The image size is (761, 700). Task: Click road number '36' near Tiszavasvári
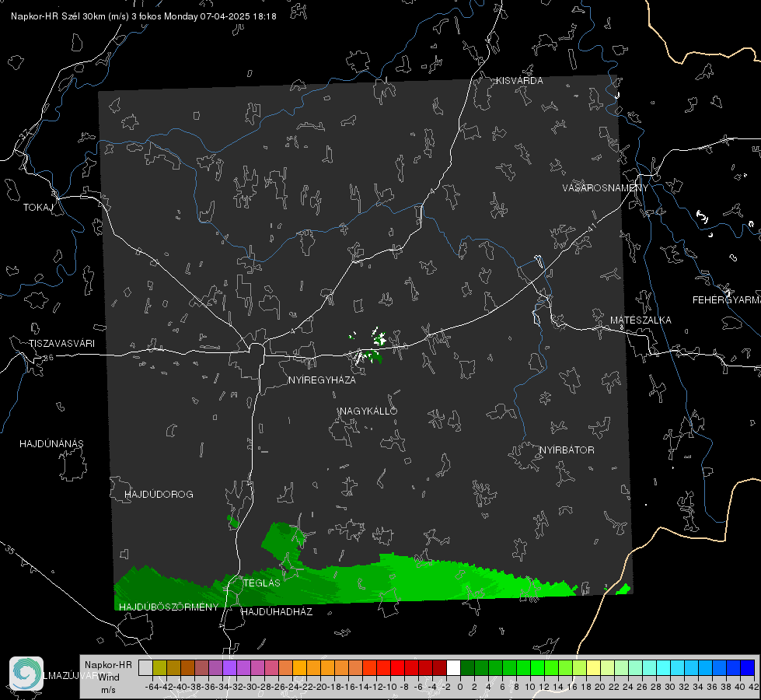point(48,358)
